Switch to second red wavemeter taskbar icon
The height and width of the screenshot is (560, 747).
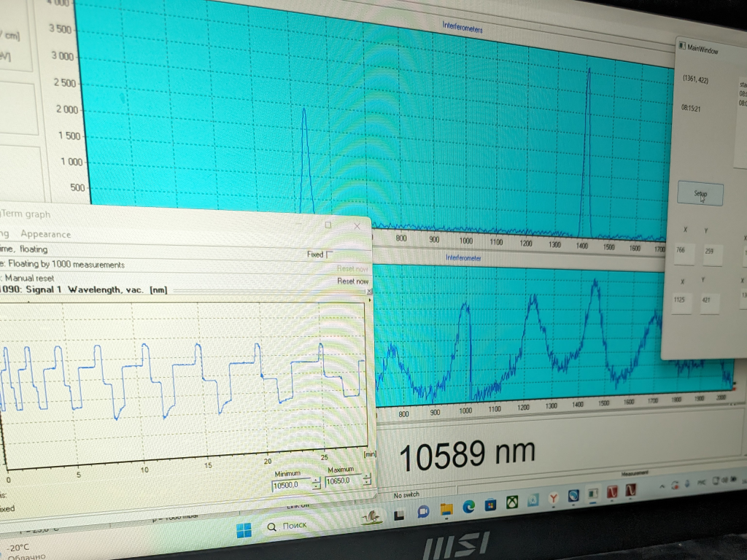(x=631, y=489)
